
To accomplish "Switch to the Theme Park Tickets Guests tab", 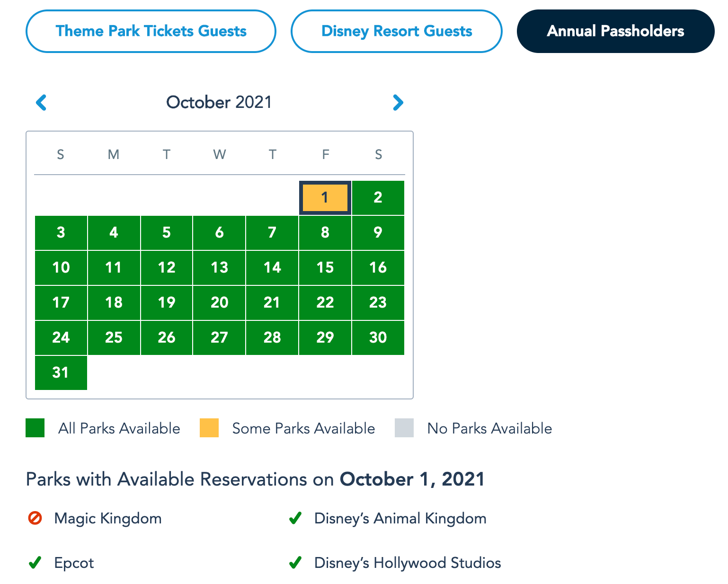I will pyautogui.click(x=151, y=31).
